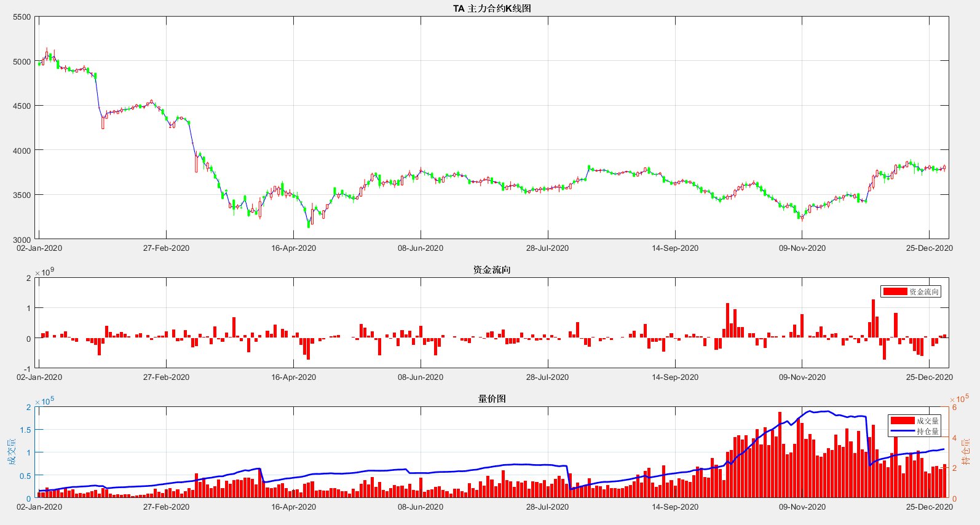This screenshot has width=980, height=525.
Task: Select the 资金流向 subplot title
Action: pos(492,270)
